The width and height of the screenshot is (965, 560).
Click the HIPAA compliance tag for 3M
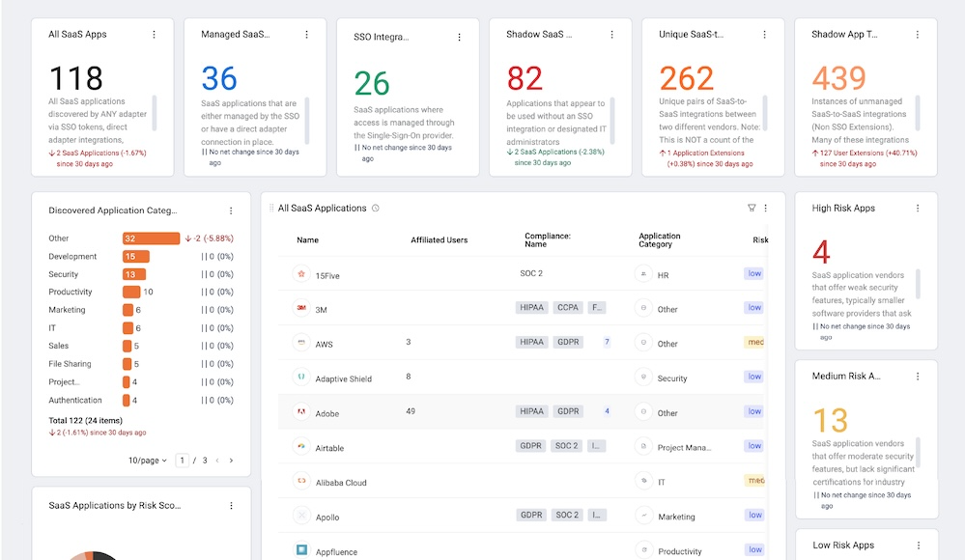[531, 307]
